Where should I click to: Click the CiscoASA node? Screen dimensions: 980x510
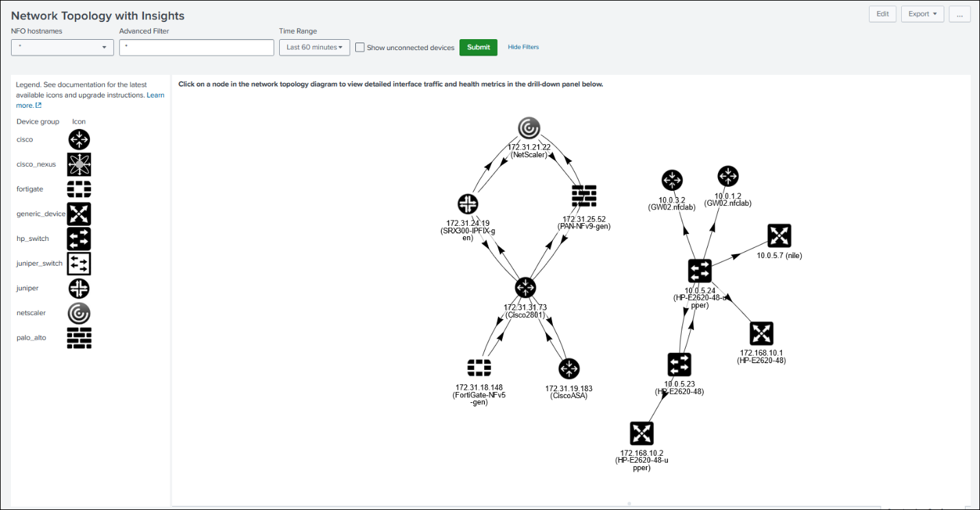[569, 369]
